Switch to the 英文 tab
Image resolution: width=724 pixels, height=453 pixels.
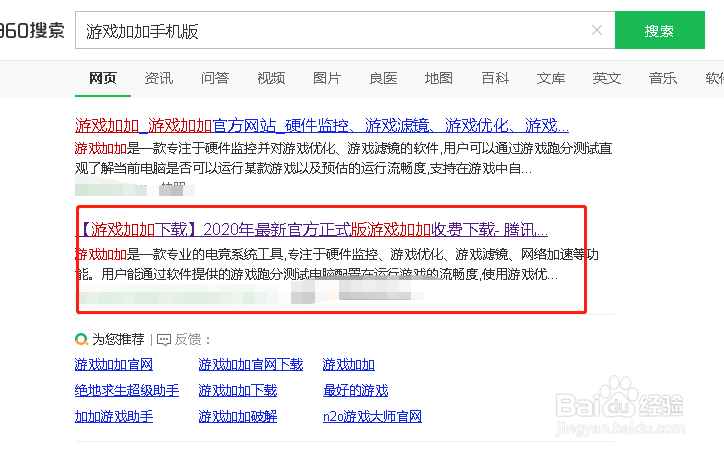click(607, 78)
